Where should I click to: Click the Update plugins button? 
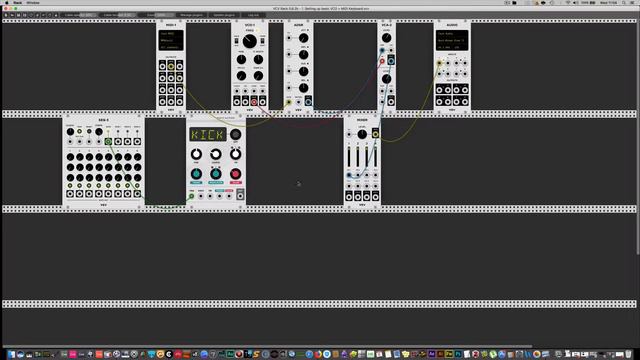[x=224, y=15]
